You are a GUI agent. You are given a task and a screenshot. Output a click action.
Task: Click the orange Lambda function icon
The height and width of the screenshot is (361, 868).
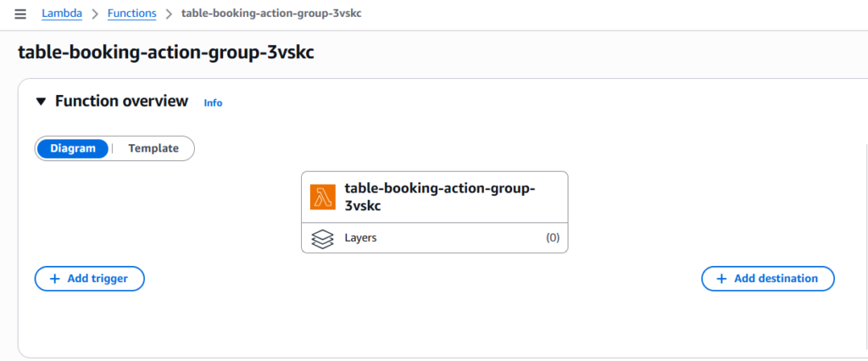(323, 197)
